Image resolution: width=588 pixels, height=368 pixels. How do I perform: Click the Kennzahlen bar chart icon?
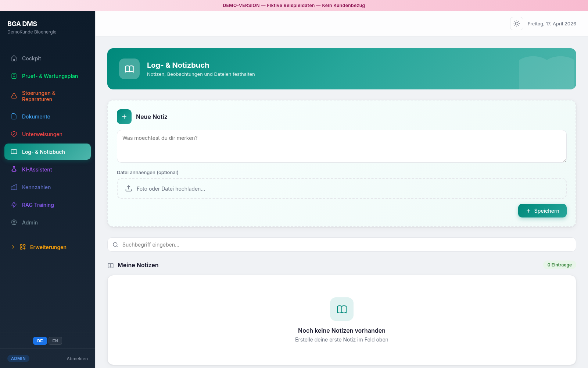click(x=14, y=187)
